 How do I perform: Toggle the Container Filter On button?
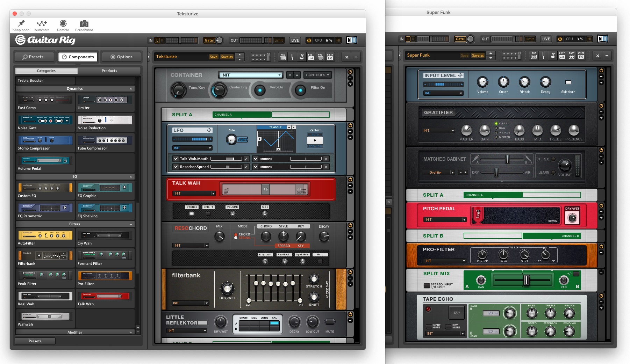300,90
